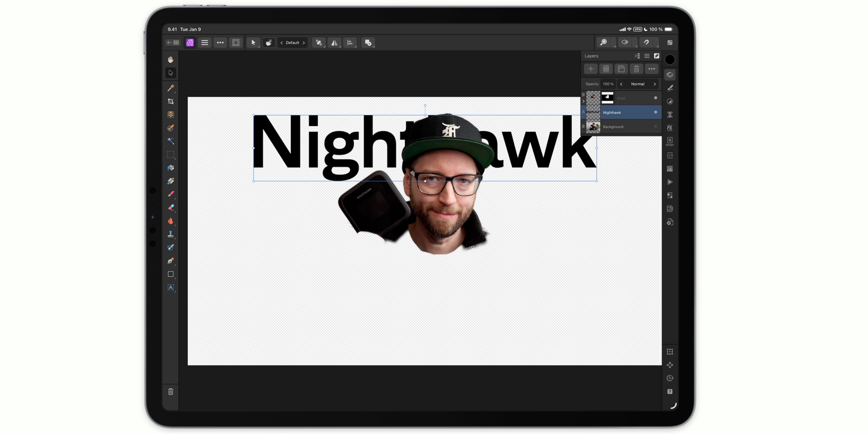This screenshot has height=434, width=868.
Task: Toggle visibility of the Nighthawk layer
Action: tap(655, 112)
